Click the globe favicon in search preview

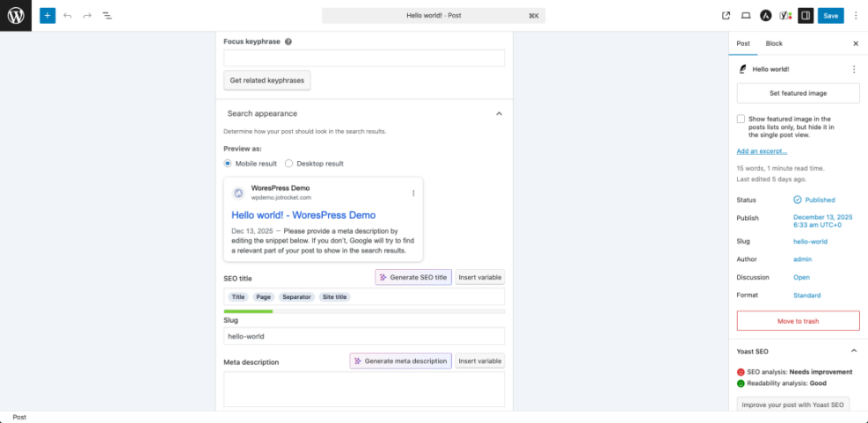point(238,193)
